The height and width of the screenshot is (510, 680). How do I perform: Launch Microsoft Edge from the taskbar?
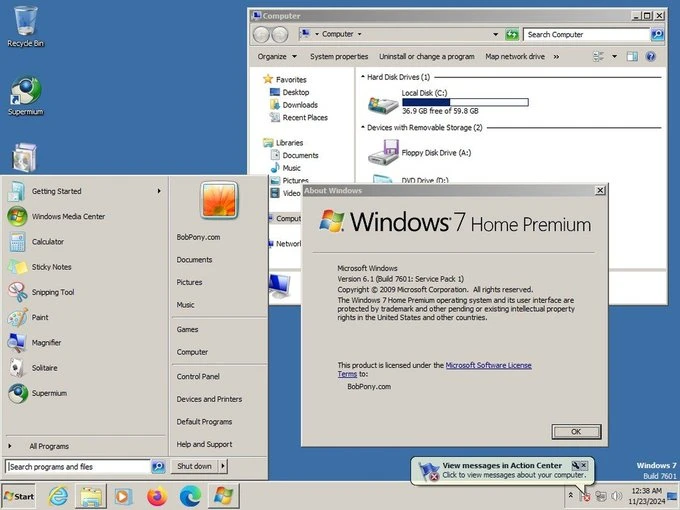[190, 495]
